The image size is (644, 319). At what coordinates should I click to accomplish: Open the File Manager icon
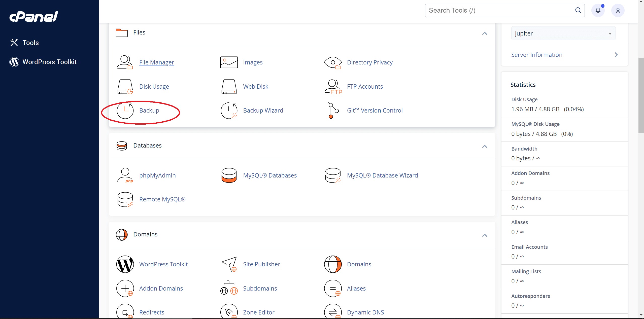coord(125,62)
